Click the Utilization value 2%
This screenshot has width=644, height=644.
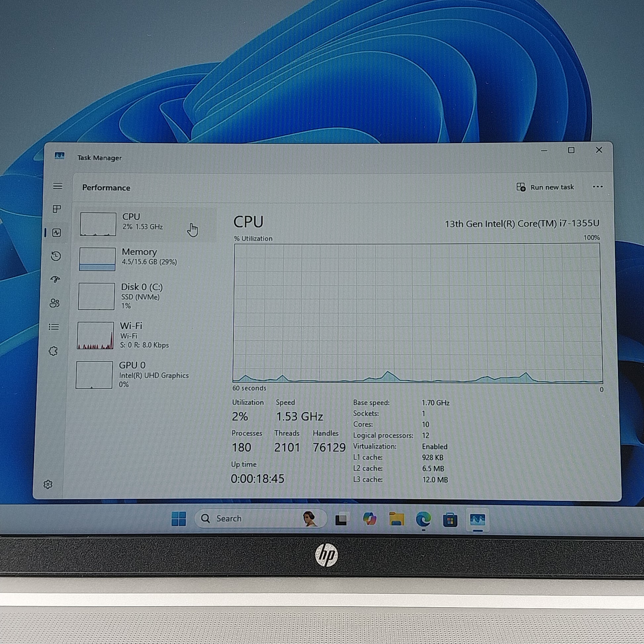point(240,416)
